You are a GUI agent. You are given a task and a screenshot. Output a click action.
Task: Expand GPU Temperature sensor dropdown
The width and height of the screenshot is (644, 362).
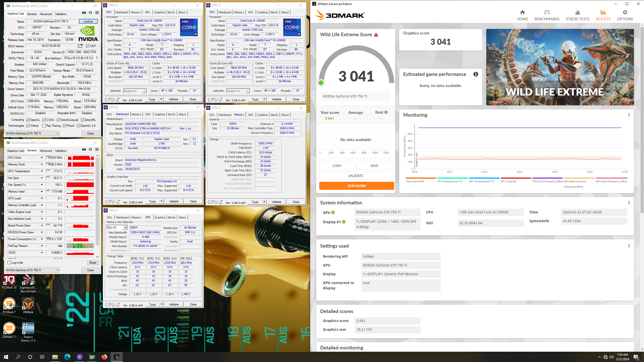[x=42, y=171]
